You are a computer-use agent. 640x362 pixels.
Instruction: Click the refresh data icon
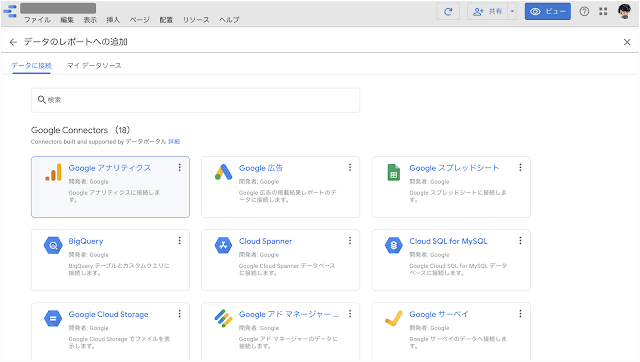click(x=448, y=11)
